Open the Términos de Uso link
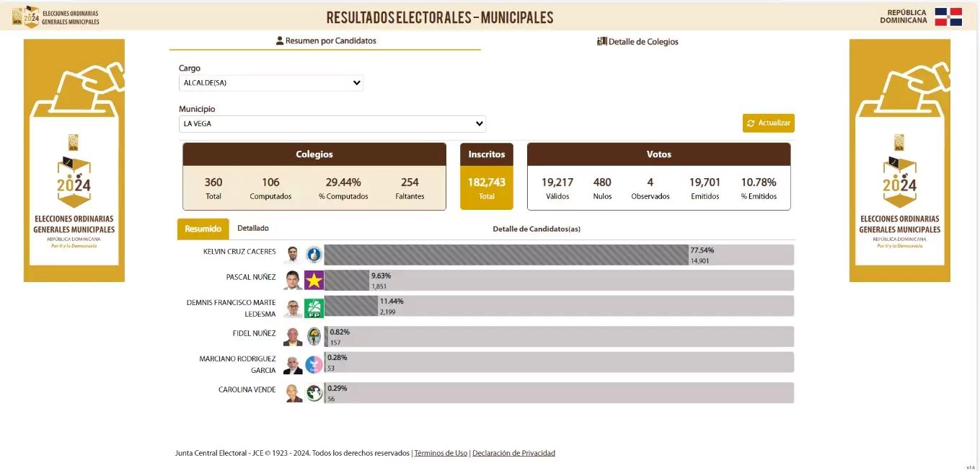The image size is (980, 471). 441,453
